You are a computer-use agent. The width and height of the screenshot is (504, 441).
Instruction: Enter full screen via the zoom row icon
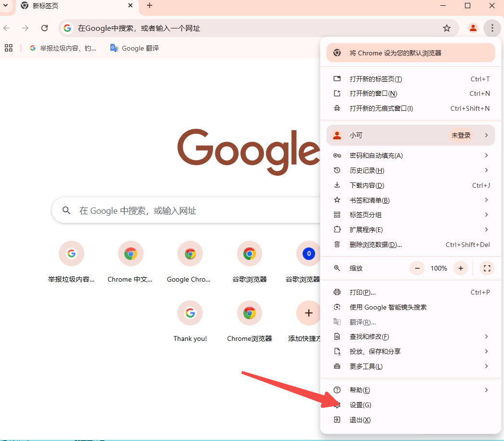[487, 268]
